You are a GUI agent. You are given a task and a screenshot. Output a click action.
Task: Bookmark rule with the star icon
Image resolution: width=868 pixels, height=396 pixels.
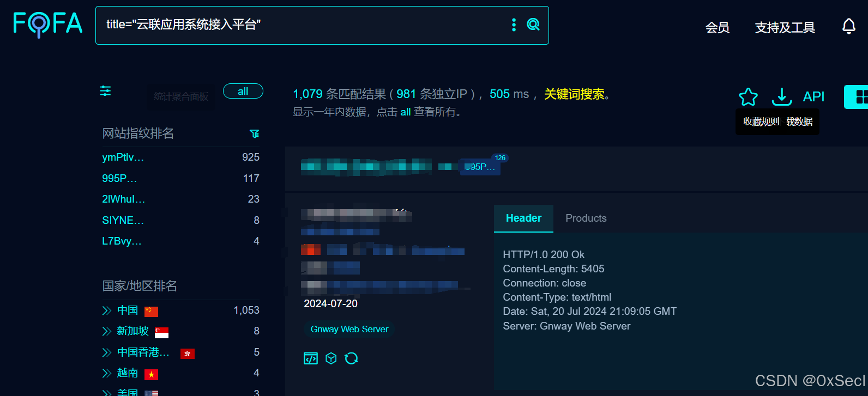[x=748, y=97]
